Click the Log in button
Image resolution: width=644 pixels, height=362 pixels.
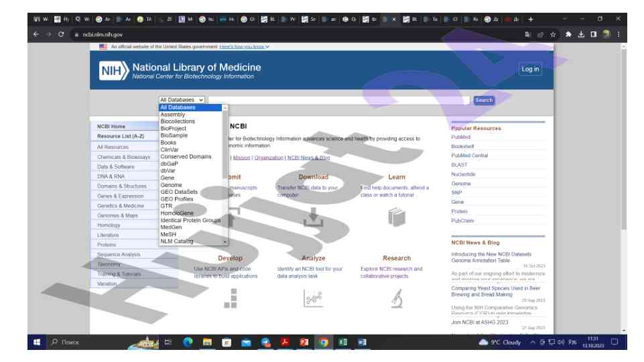[x=530, y=69]
